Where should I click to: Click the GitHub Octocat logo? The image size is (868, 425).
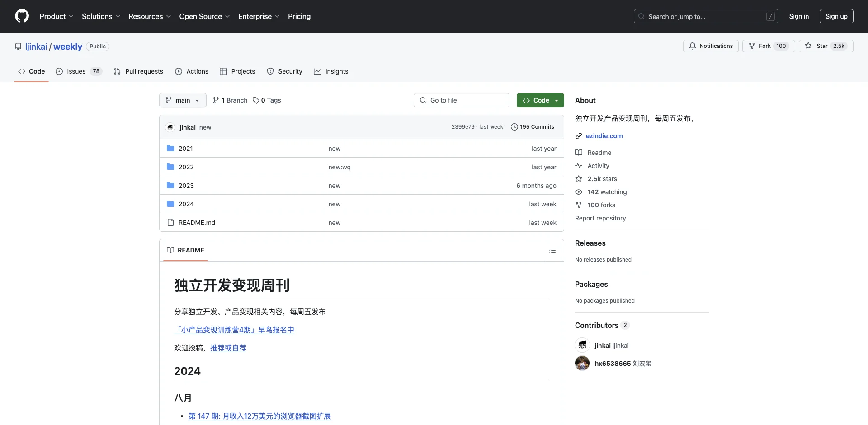point(22,16)
